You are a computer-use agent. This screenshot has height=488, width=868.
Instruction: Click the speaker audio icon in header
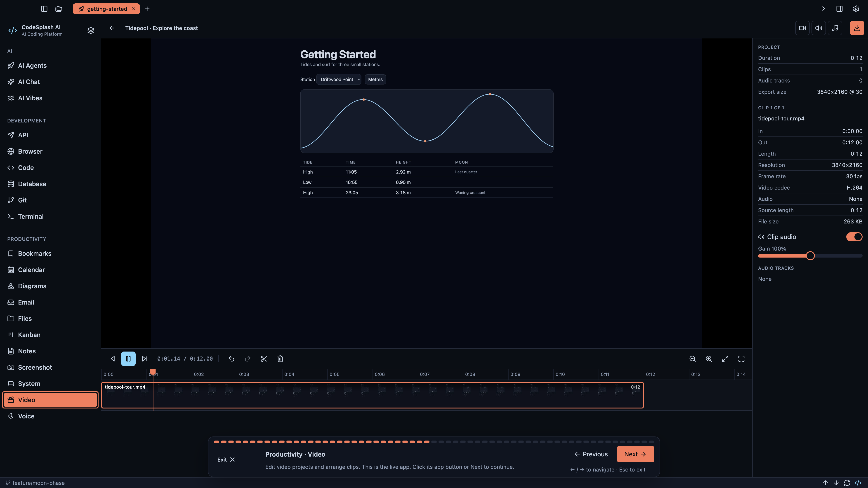tap(818, 28)
